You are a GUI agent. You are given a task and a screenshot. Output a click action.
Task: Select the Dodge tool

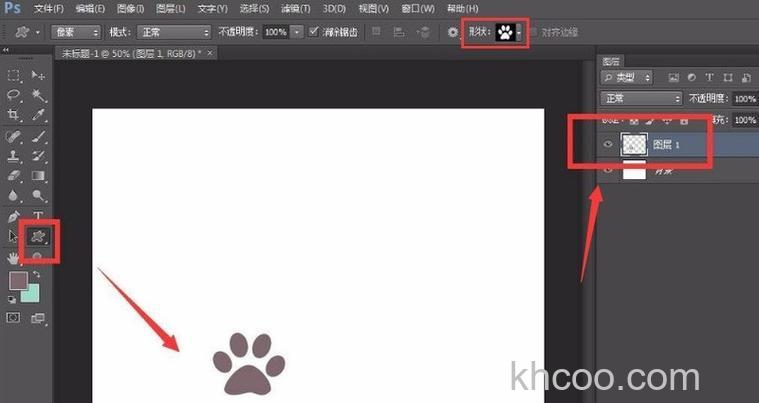coord(38,195)
